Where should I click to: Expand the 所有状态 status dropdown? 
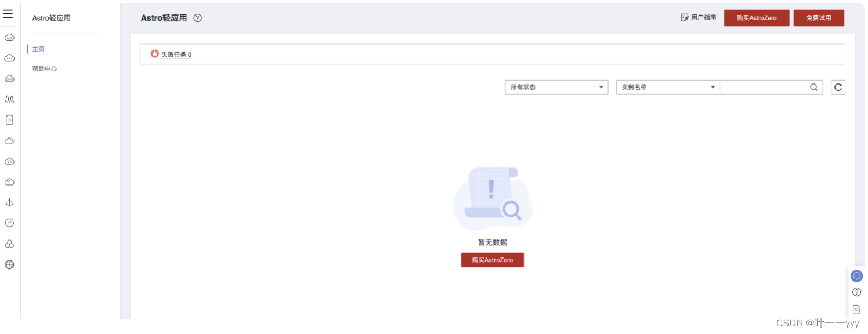tap(556, 88)
